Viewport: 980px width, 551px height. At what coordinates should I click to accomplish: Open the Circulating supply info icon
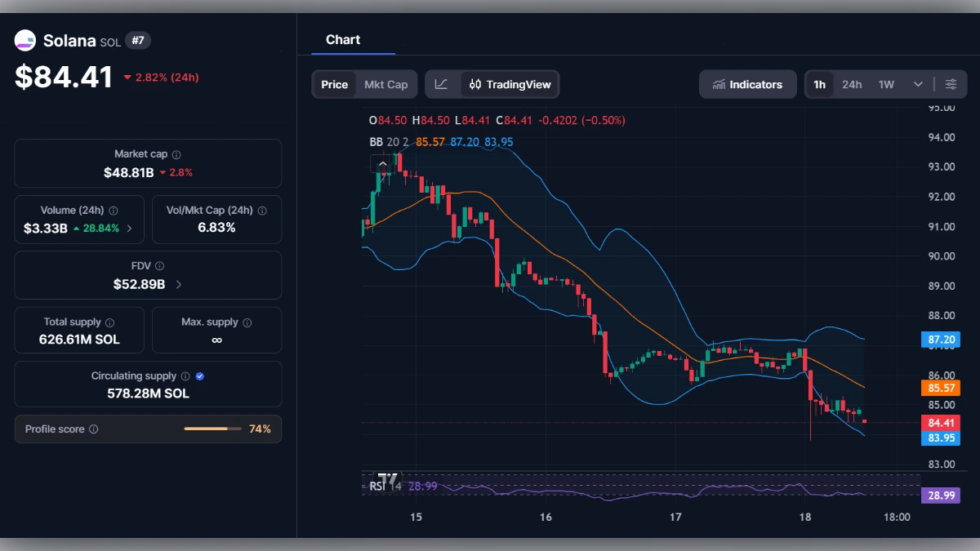coord(185,376)
